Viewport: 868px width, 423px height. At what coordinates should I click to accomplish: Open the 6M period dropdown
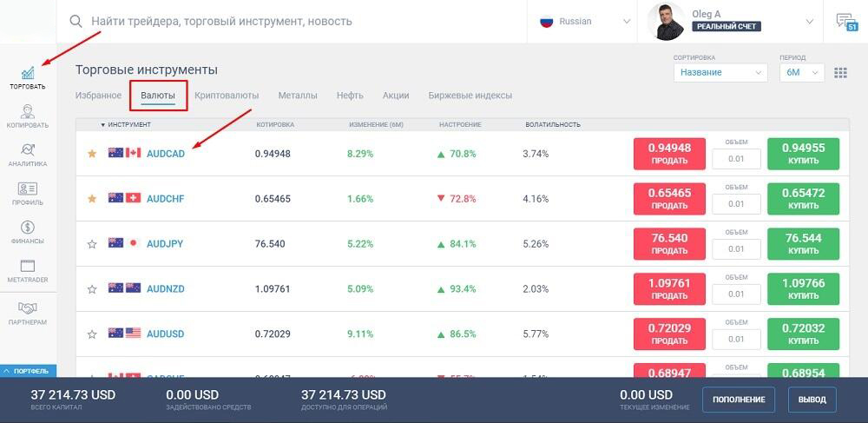(x=801, y=73)
